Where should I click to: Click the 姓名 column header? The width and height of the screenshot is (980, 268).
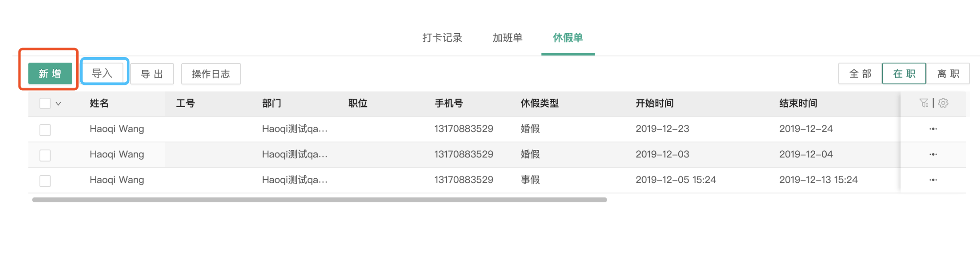click(x=99, y=103)
